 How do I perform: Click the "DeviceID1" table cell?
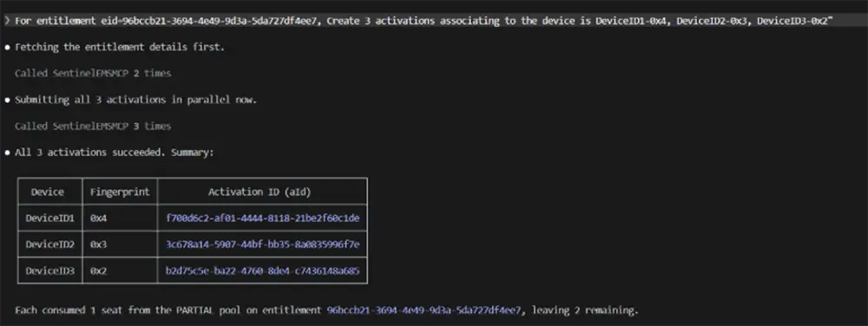coord(49,218)
